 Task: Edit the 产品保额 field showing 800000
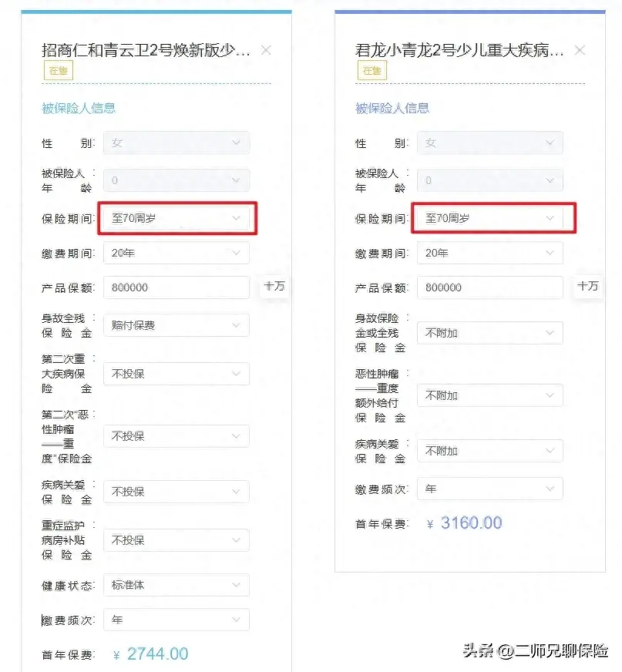coord(176,287)
